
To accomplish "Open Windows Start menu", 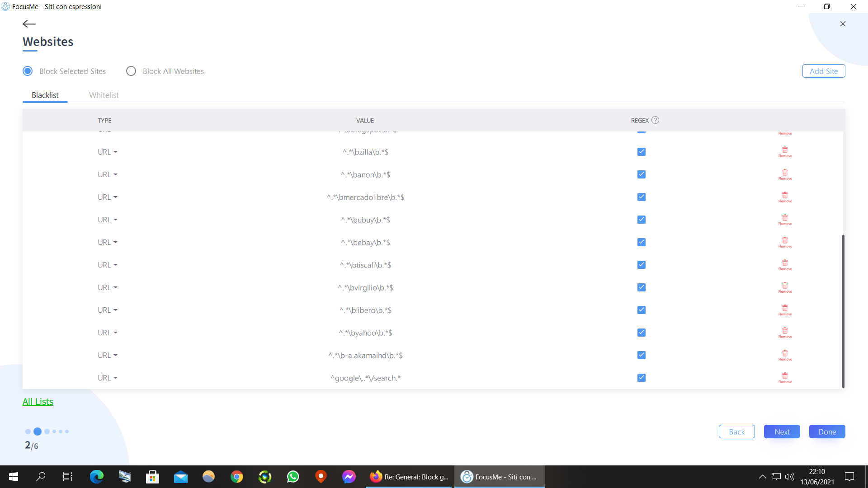I will click(14, 477).
